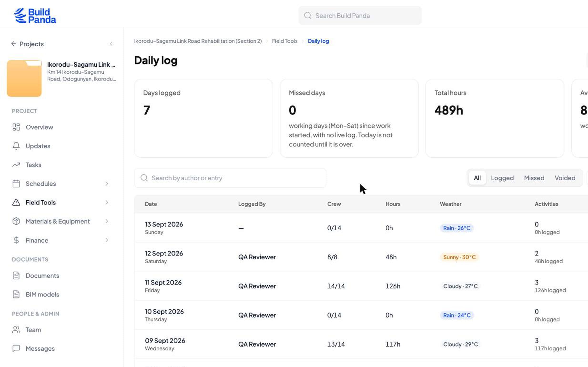The image size is (588, 367).
Task: Click the magnifier icon in the entry search
Action: [144, 178]
